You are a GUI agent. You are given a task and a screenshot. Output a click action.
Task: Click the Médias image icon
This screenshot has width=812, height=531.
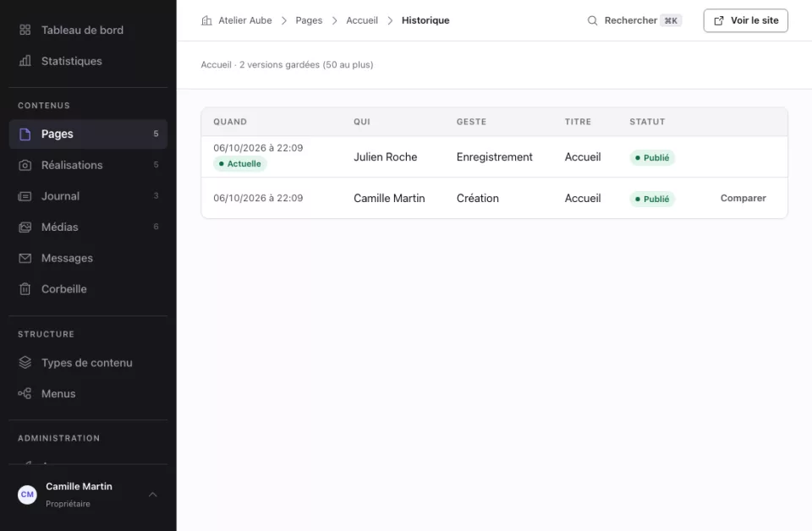tap(25, 227)
